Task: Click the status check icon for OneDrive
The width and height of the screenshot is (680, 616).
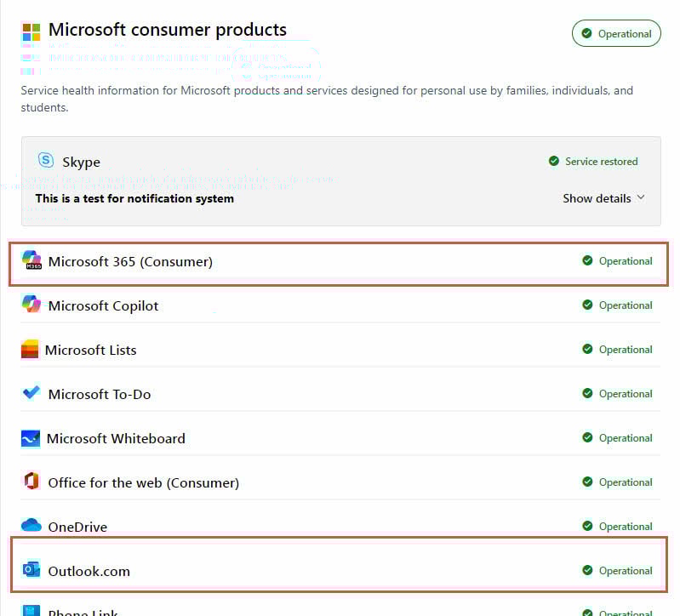Action: click(x=587, y=526)
